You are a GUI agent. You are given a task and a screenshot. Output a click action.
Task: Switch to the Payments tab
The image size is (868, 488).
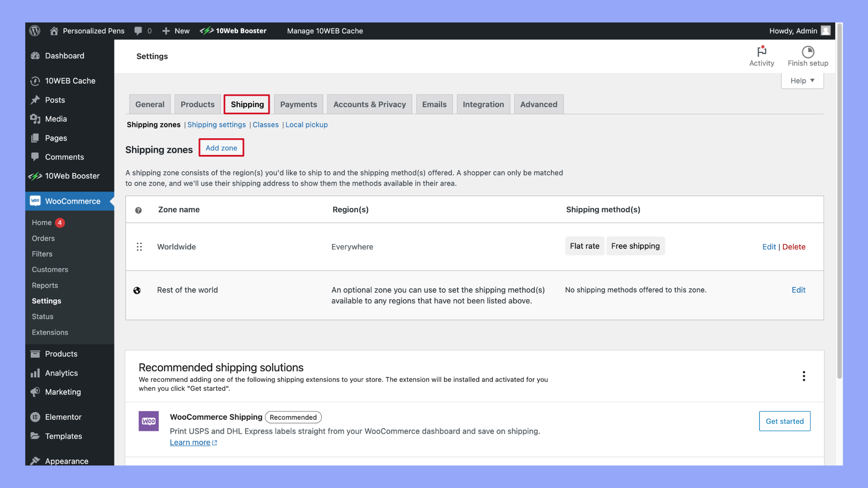298,104
